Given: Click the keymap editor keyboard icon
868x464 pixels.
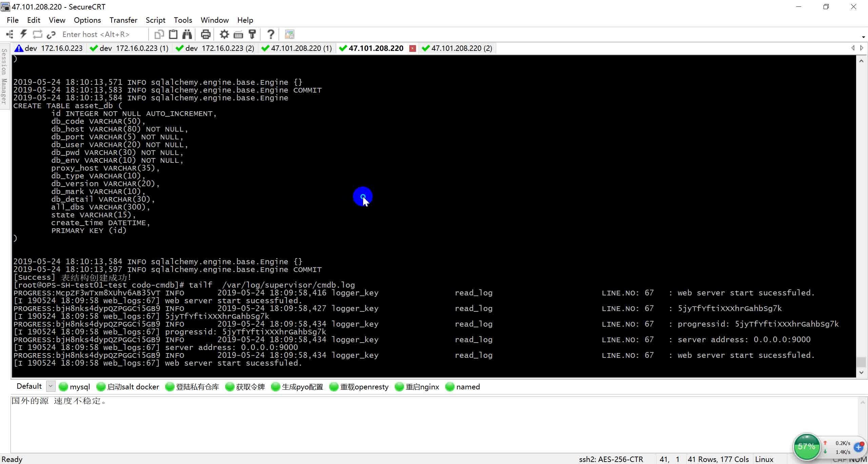Looking at the screenshot, I should point(238,34).
